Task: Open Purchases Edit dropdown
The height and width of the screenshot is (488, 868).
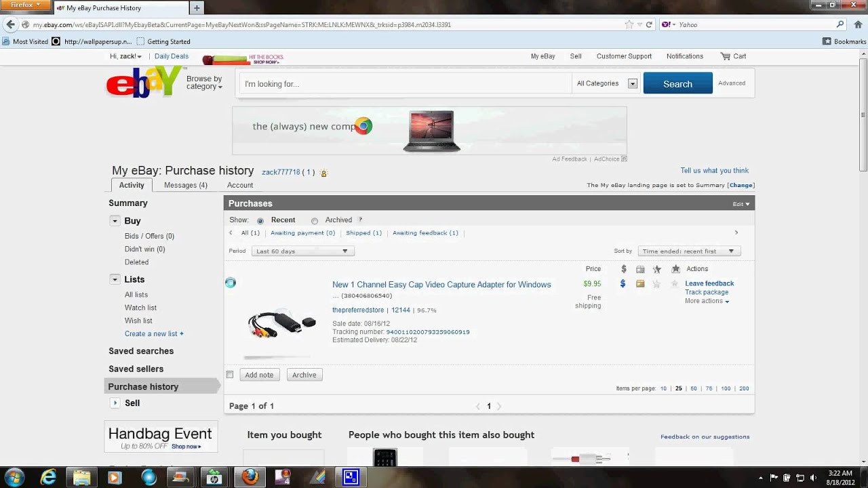Action: (741, 204)
